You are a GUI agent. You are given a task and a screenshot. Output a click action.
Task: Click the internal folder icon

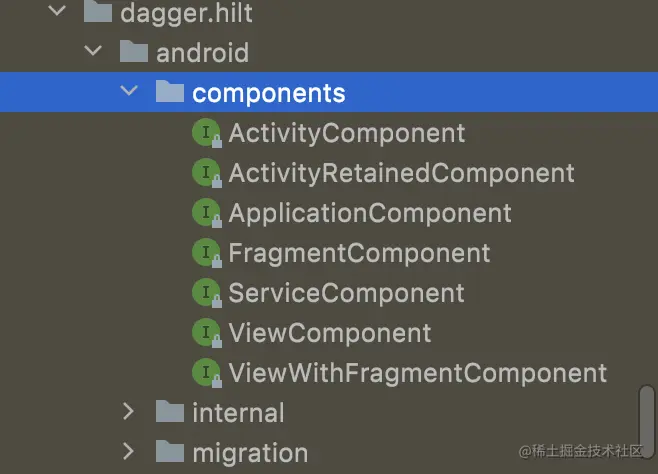[x=170, y=412]
